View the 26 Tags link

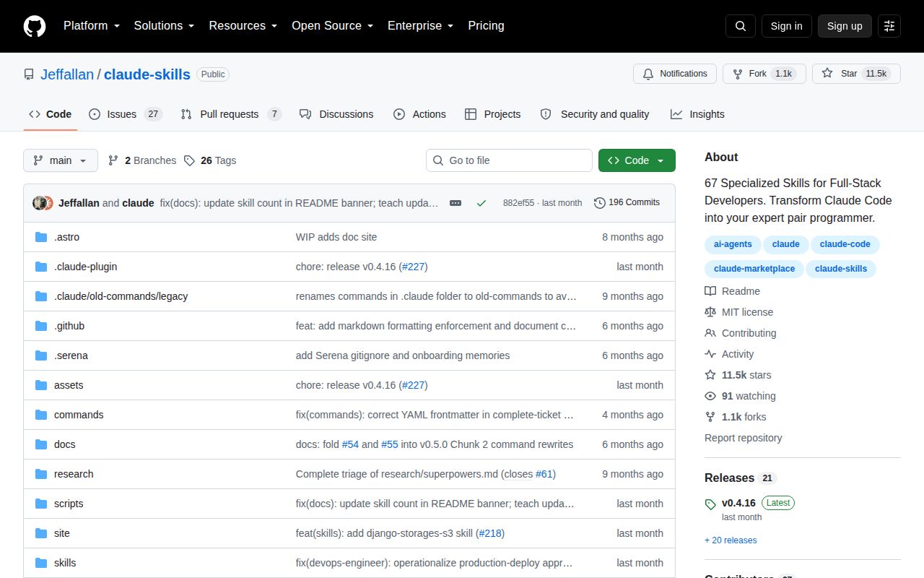[x=209, y=160]
